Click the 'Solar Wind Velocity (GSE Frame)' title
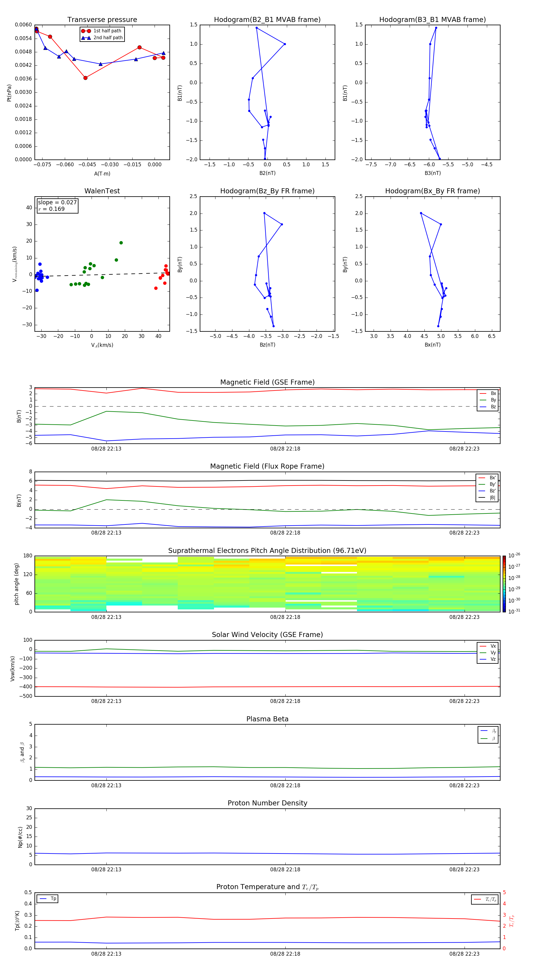Image resolution: width=535 pixels, height=980 pixels. point(267,635)
